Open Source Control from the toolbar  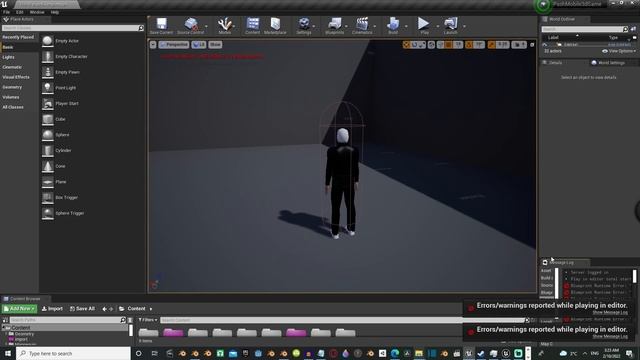[191, 26]
